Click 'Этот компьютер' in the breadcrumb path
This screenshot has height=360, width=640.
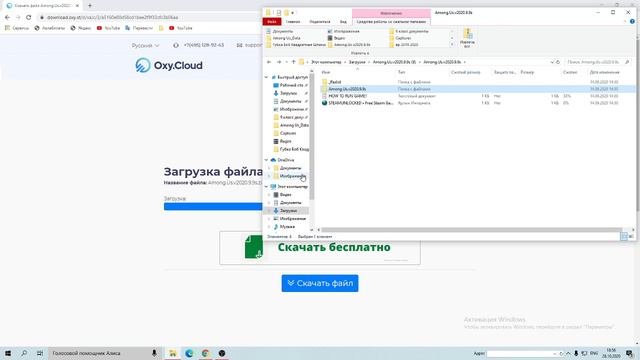(x=326, y=62)
